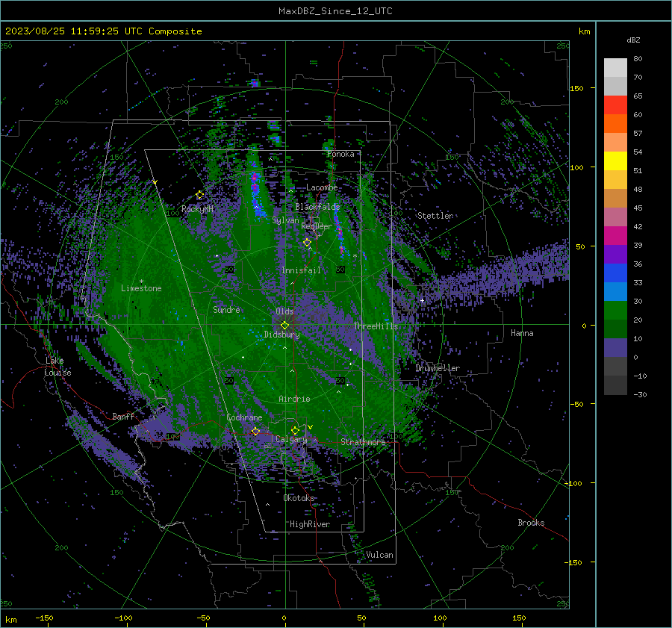Click the Brooks city label
This screenshot has width=672, height=628.
tap(531, 523)
